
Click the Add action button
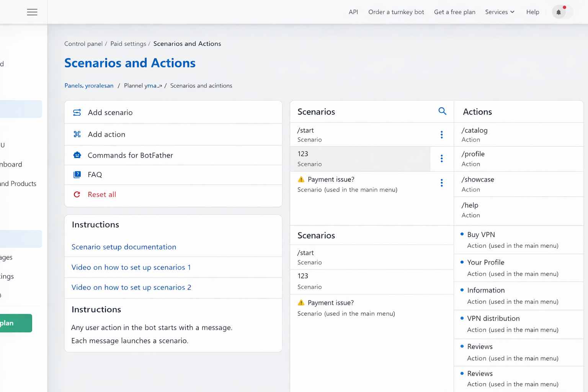[106, 134]
